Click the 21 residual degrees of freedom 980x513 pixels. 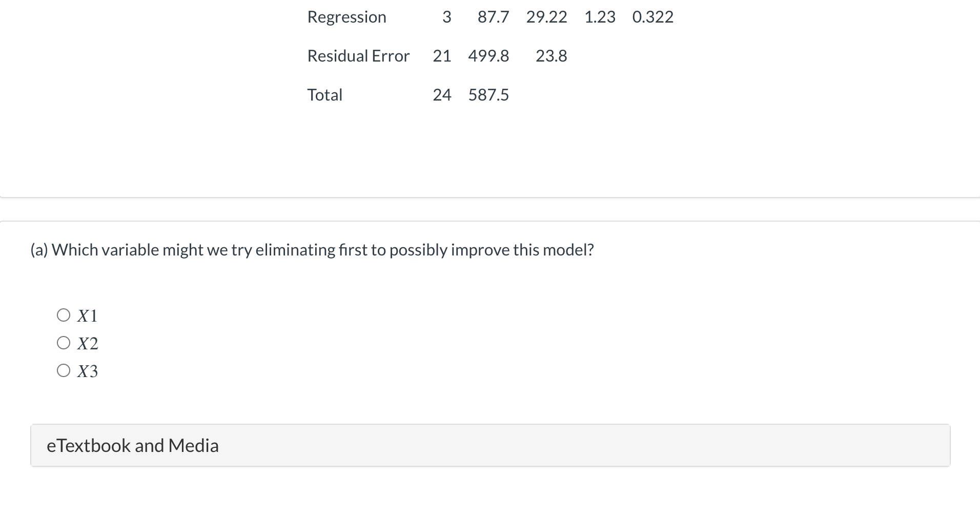(x=442, y=55)
